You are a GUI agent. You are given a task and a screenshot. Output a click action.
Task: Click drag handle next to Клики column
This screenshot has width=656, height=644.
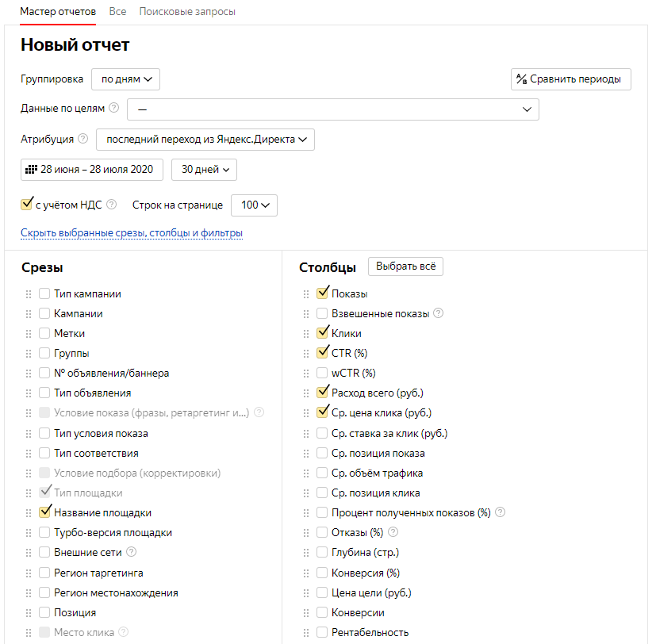coord(306,334)
